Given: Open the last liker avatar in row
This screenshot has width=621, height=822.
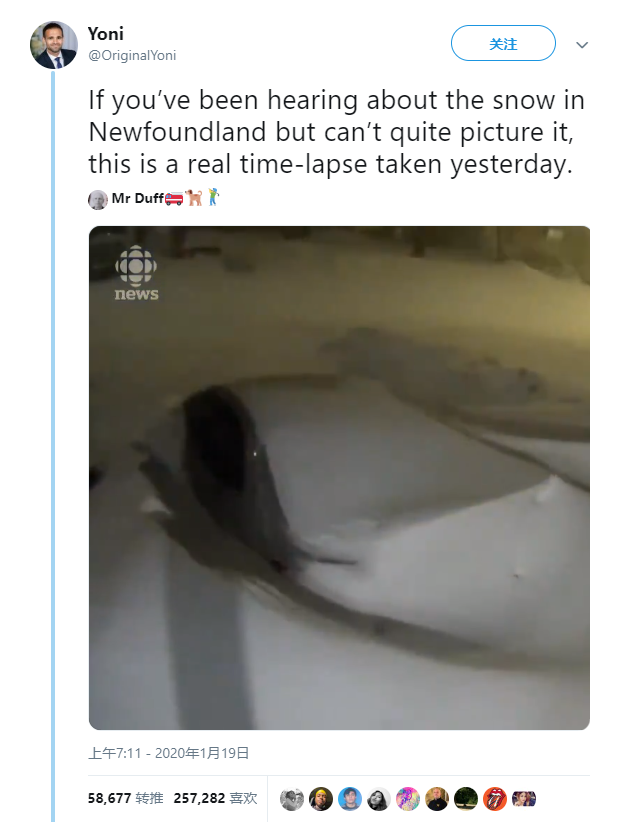Looking at the screenshot, I should (x=524, y=799).
